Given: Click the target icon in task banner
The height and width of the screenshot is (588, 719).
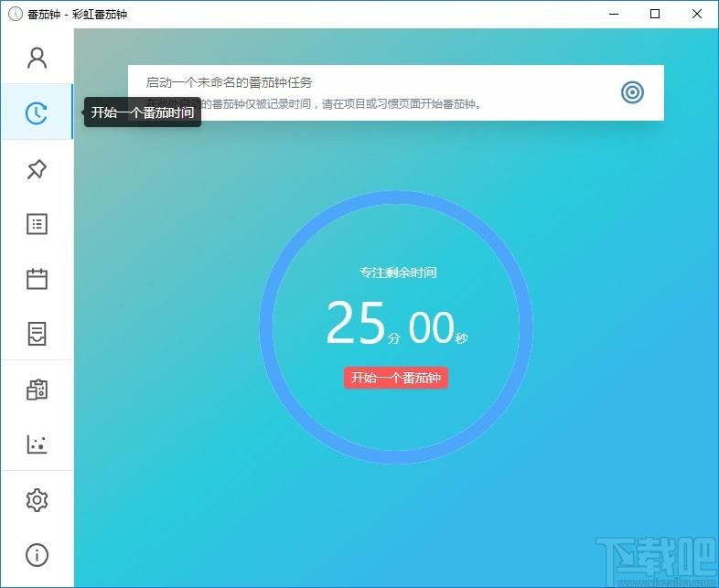Looking at the screenshot, I should 632,92.
